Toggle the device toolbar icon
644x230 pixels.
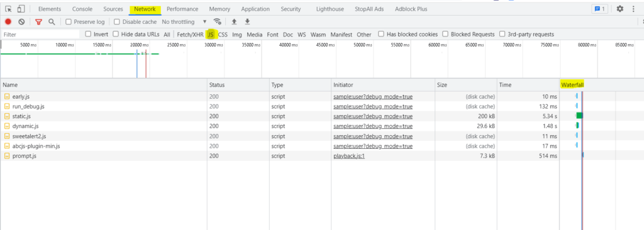[21, 9]
